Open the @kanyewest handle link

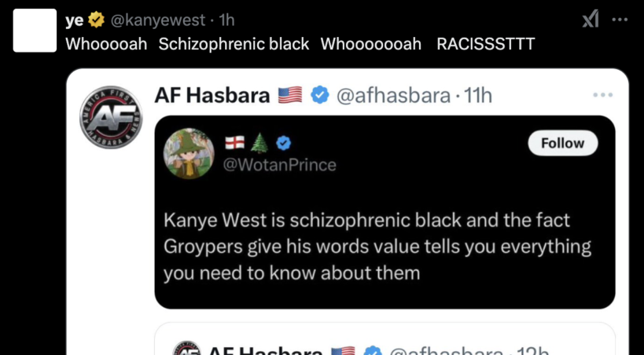(x=164, y=20)
